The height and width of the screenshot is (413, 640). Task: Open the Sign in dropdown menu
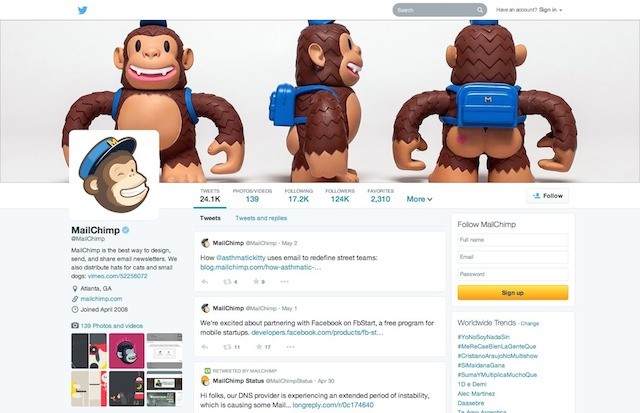[550, 10]
